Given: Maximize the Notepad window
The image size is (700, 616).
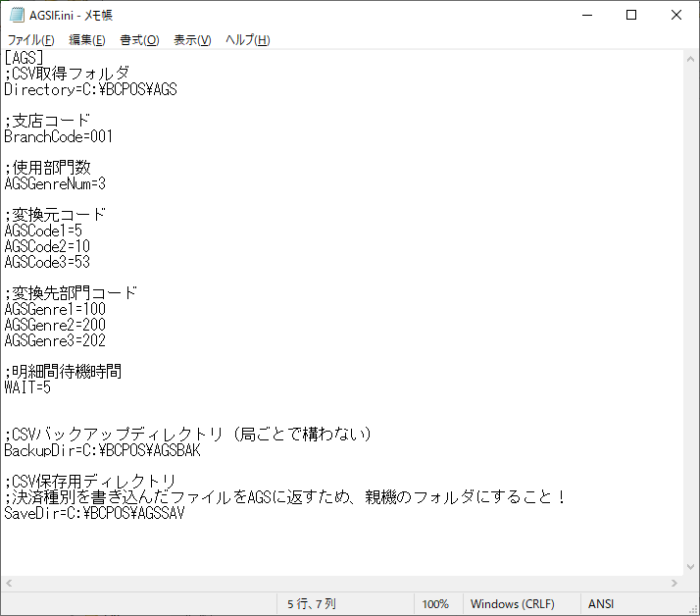Looking at the screenshot, I should [x=631, y=15].
